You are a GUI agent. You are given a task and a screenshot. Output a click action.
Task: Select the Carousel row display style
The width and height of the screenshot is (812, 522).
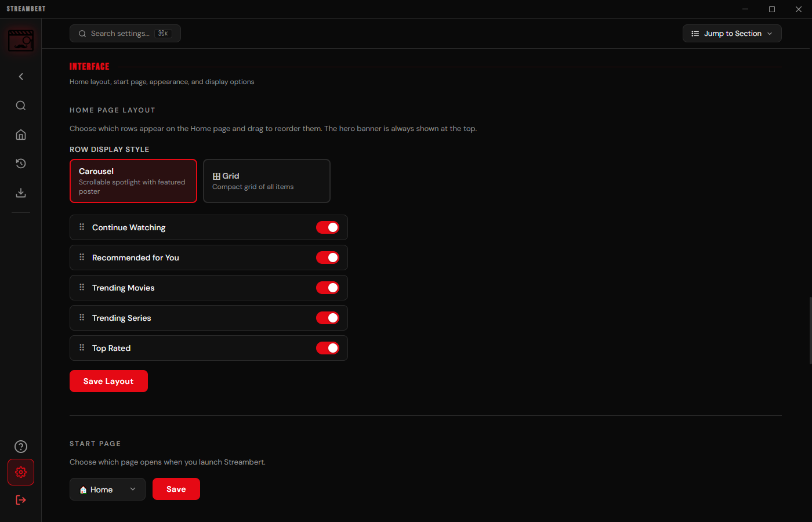[133, 181]
